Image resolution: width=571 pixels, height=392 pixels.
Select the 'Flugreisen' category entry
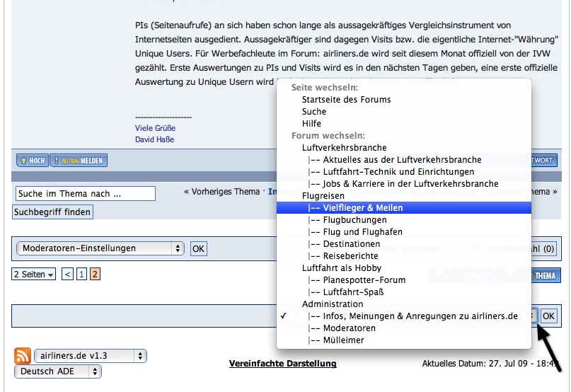(404, 195)
